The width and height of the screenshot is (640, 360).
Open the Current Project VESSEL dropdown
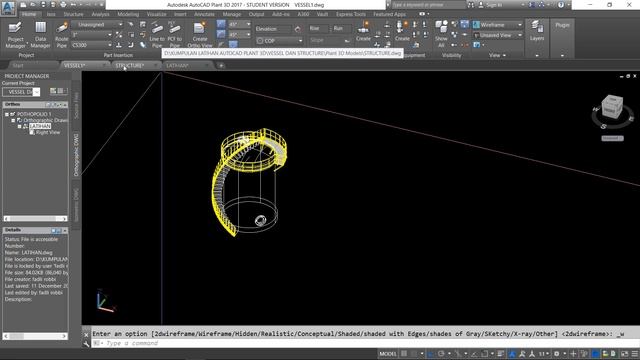(21, 92)
